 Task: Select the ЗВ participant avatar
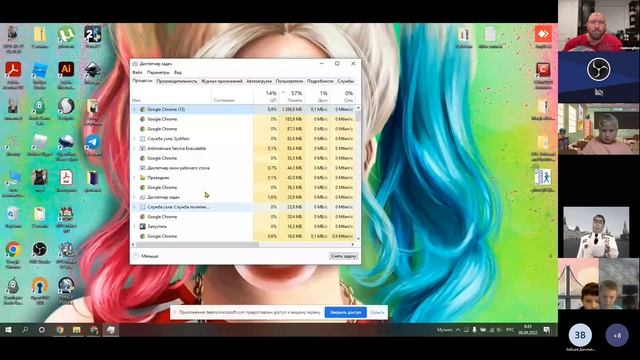tap(580, 335)
